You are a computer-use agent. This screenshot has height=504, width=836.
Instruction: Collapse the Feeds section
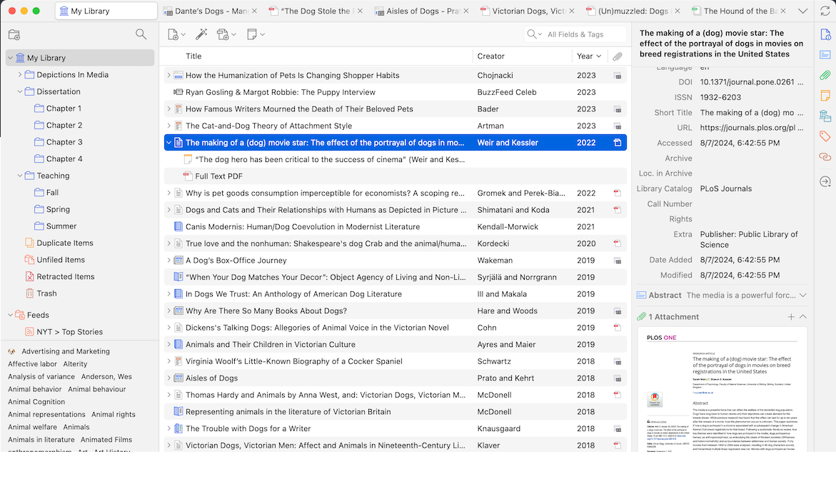tap(10, 316)
